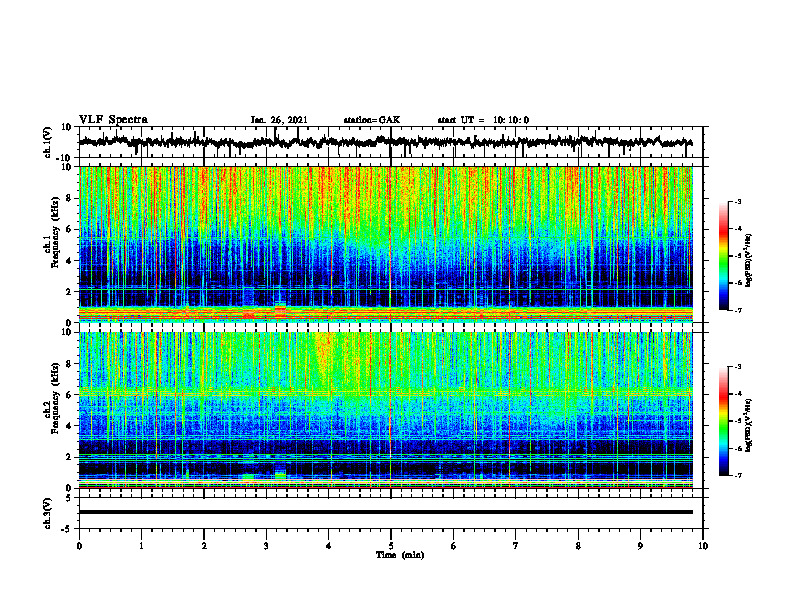Click time axis tick label "8"
The image size is (792, 612).
578,546
